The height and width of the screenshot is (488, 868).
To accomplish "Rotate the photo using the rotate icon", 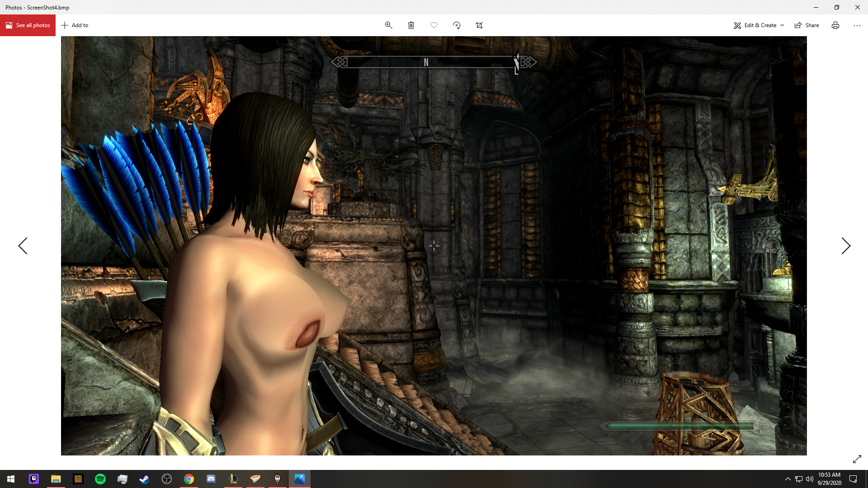I will click(x=457, y=25).
